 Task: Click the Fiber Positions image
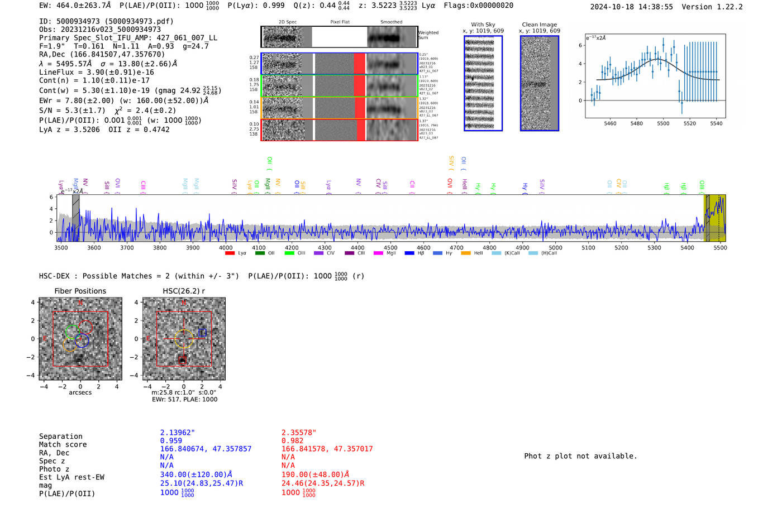click(x=80, y=339)
